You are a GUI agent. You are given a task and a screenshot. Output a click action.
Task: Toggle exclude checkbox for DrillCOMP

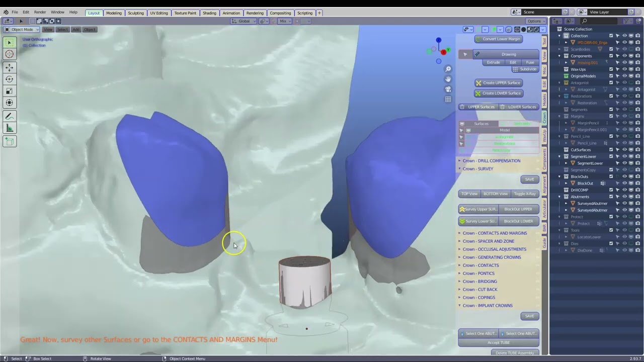coord(611,190)
